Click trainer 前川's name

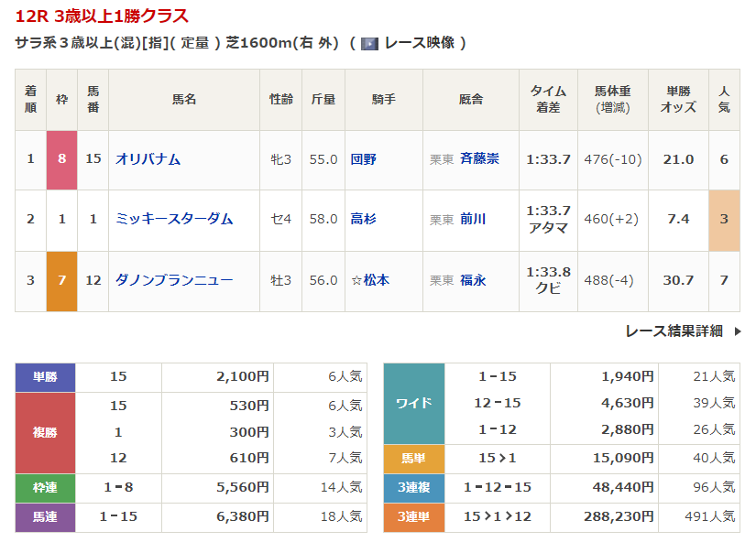[473, 219]
